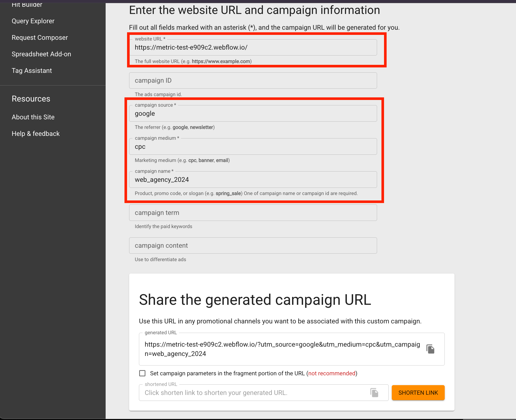Open Hit Builder in sidebar
Viewport: 516px width, 420px height.
click(x=27, y=5)
